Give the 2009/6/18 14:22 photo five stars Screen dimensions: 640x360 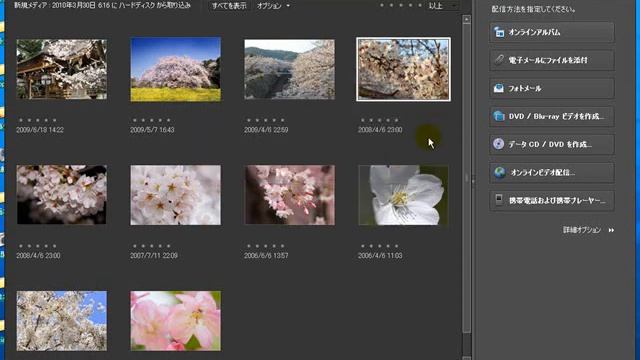tap(55, 120)
